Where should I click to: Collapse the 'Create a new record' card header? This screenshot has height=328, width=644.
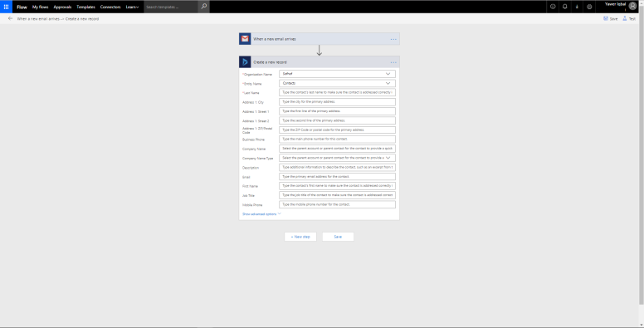pyautogui.click(x=320, y=62)
